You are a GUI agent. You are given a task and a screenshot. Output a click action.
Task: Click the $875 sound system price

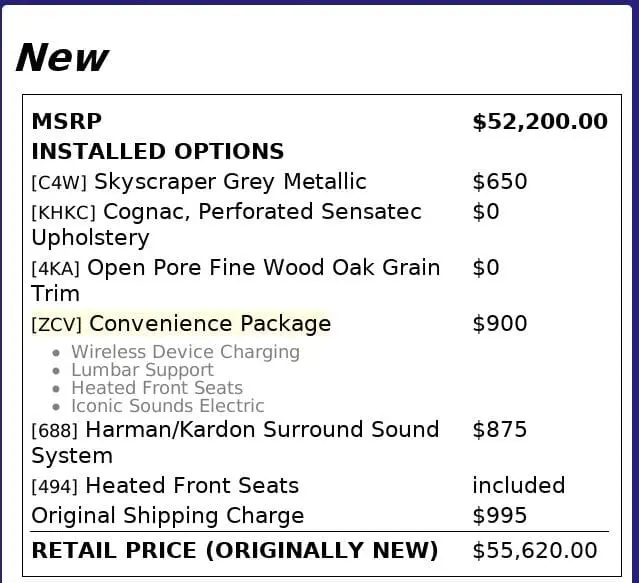tap(499, 430)
